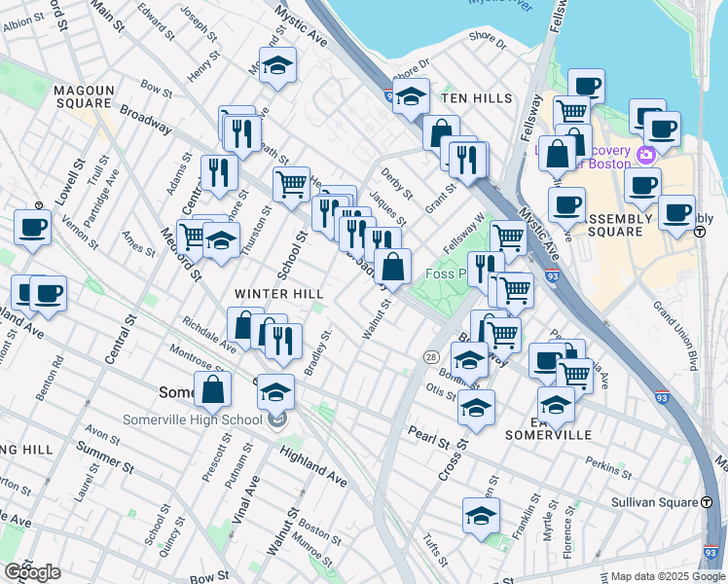Open the shopping cart marker above Bonair St school
The width and height of the screenshot is (728, 584).
[x=503, y=336]
